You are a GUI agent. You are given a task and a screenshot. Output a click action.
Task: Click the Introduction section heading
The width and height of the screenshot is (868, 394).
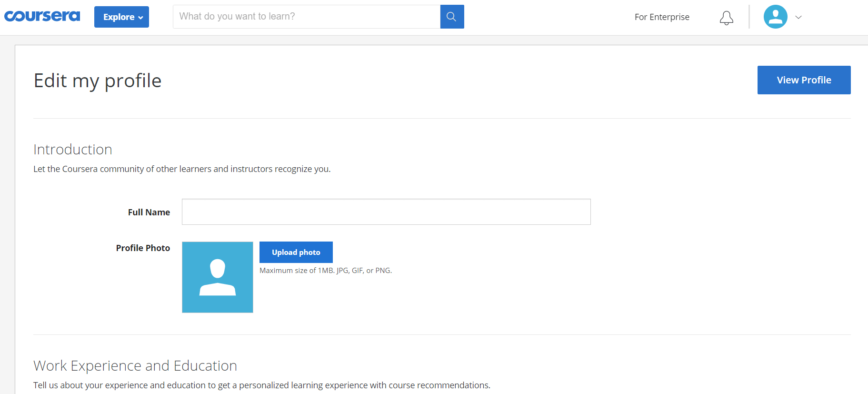click(x=73, y=150)
